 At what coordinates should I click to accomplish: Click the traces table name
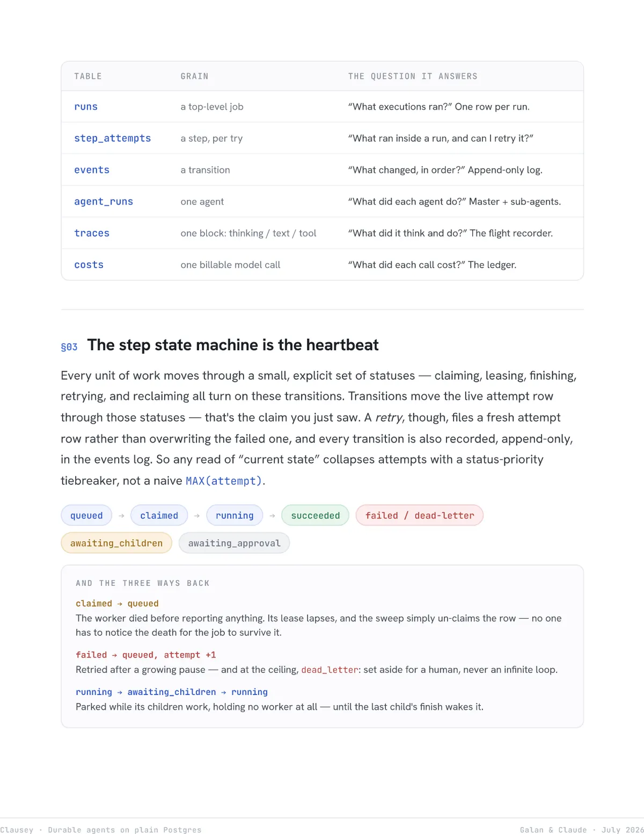92,234
